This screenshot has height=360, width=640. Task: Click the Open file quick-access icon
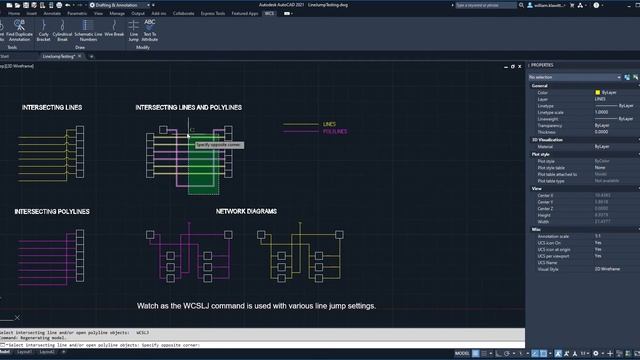[18, 5]
